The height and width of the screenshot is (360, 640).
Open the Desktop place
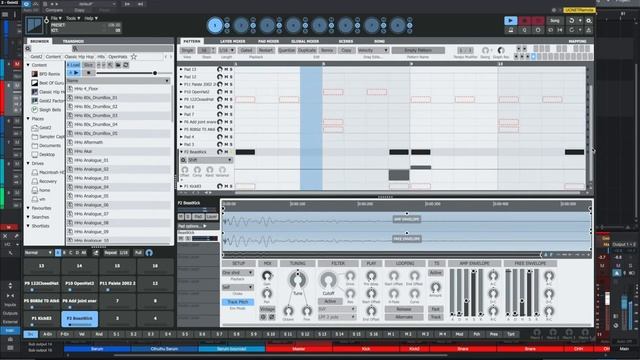47,154
